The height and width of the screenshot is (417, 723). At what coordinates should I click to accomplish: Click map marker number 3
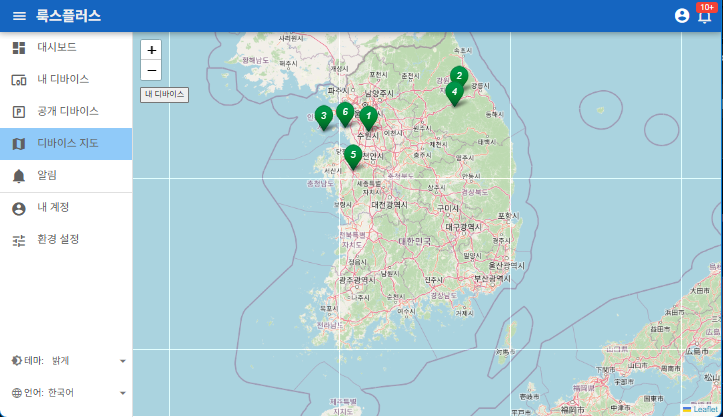[323, 116]
